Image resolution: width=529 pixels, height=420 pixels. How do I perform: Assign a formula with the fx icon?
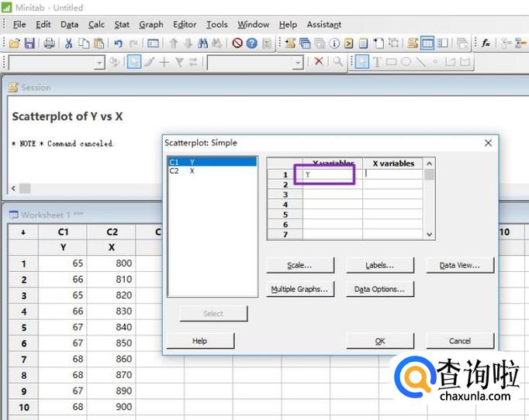click(486, 43)
